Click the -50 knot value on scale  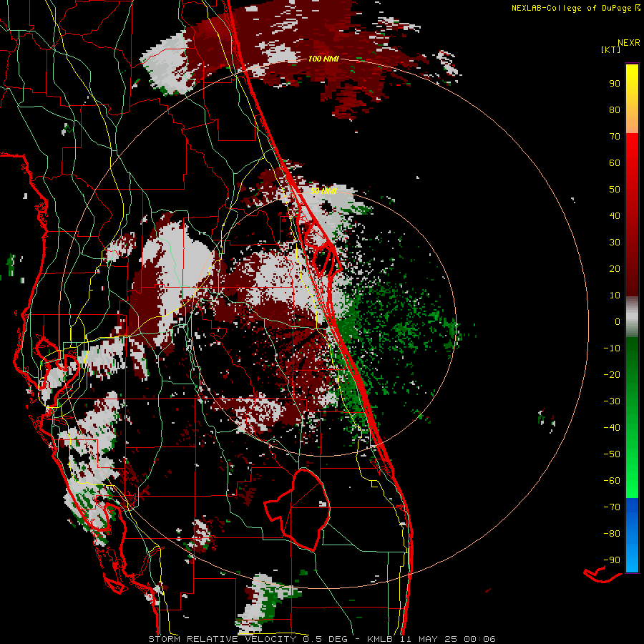point(612,454)
